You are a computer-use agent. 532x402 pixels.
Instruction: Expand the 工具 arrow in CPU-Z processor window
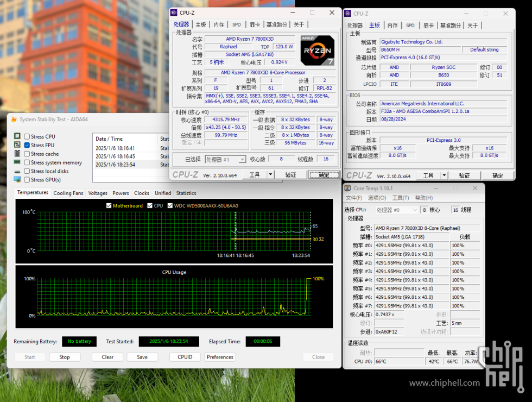point(270,174)
